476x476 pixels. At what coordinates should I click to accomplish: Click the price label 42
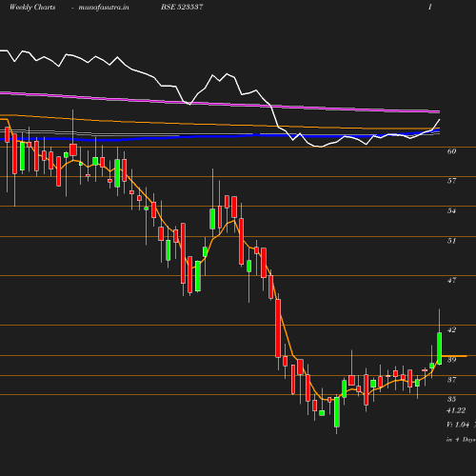click(x=451, y=329)
